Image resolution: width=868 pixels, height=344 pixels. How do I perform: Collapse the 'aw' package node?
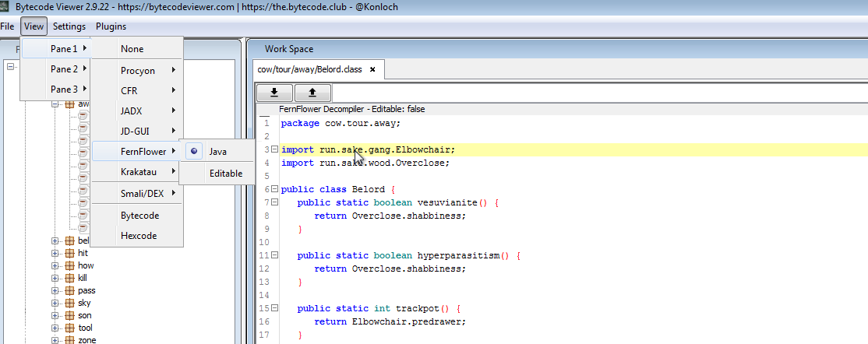(x=55, y=104)
